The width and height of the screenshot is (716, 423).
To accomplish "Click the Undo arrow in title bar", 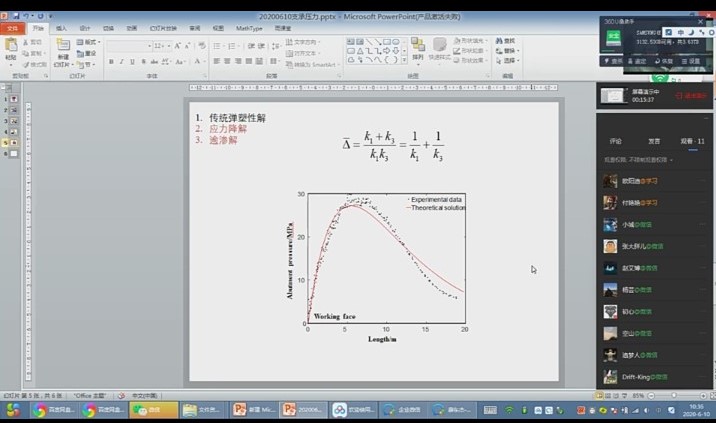I will [x=26, y=16].
